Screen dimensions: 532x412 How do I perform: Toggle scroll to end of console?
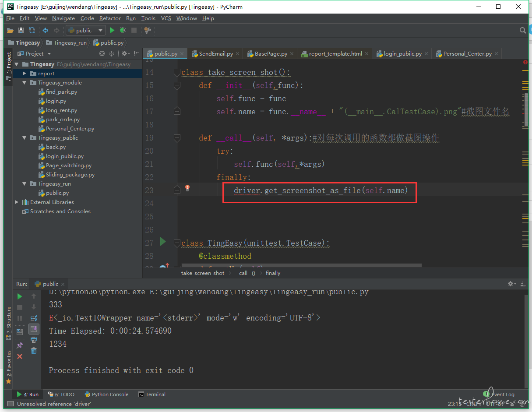[x=34, y=329]
